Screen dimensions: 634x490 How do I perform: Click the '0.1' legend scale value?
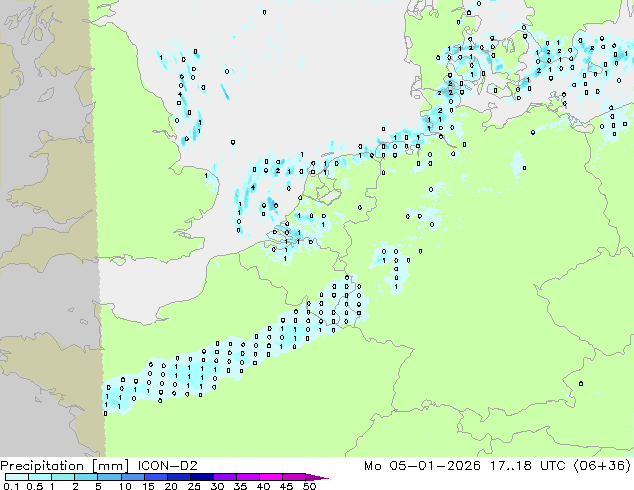[x=12, y=486]
